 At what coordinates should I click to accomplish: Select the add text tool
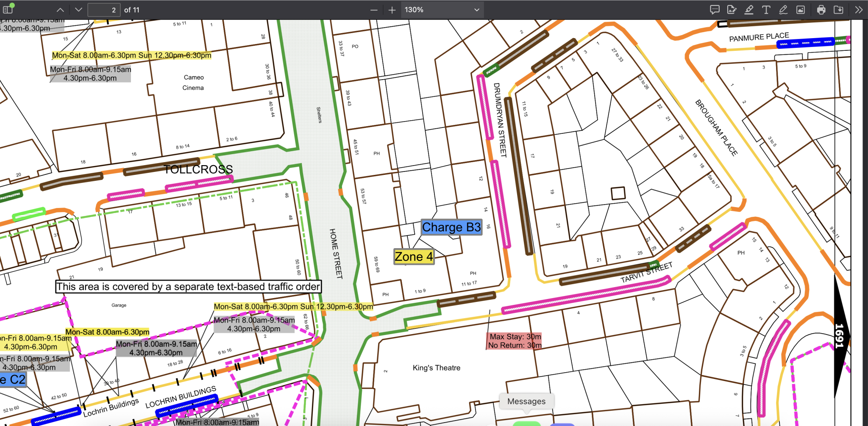766,10
